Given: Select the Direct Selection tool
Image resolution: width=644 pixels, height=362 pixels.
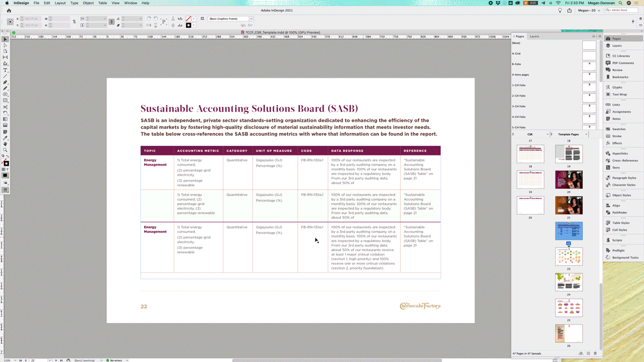Looking at the screenshot, I should [5, 45].
